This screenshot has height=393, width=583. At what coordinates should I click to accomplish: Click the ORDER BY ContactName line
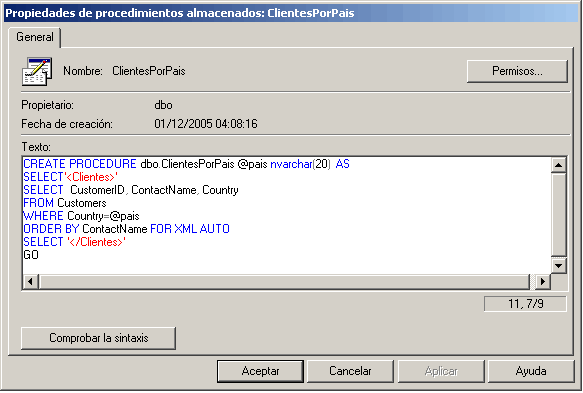pyautogui.click(x=126, y=229)
